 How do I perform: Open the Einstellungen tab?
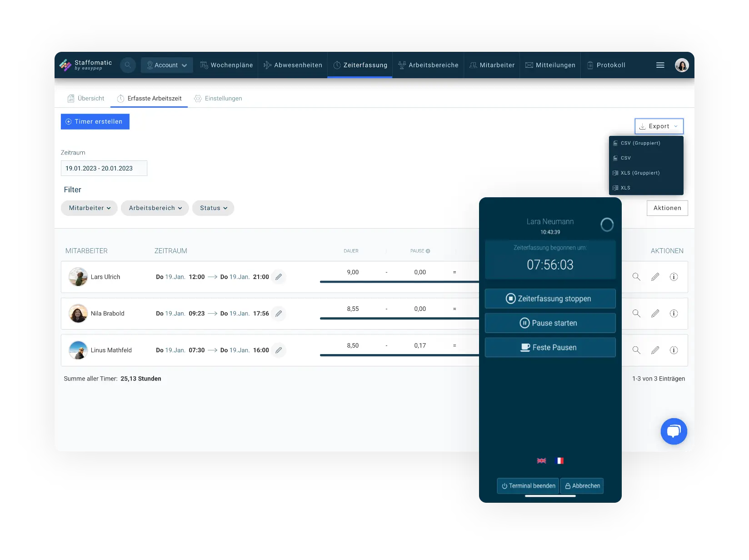tap(218, 98)
